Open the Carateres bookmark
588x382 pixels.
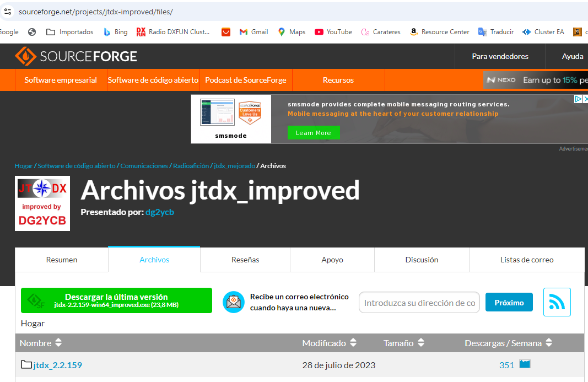[x=381, y=32]
